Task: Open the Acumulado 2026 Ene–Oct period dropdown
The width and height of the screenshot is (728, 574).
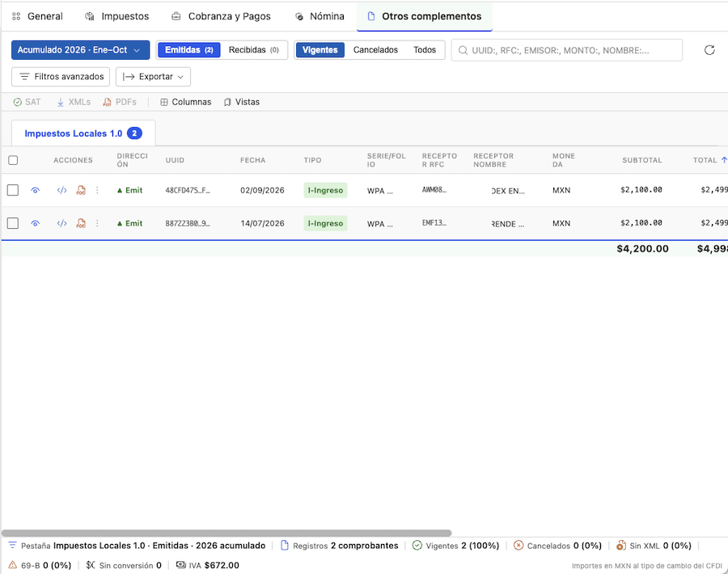Action: pos(80,50)
